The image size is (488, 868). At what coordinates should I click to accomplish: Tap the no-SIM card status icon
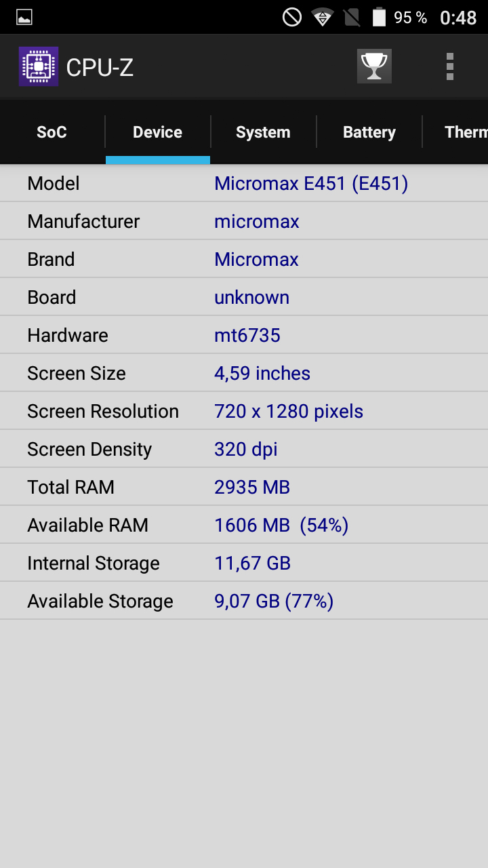coord(352,17)
